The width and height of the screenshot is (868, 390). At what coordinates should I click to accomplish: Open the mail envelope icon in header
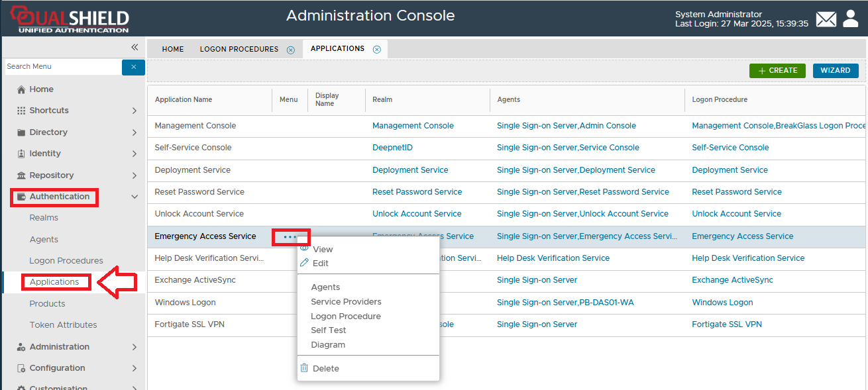click(x=826, y=19)
